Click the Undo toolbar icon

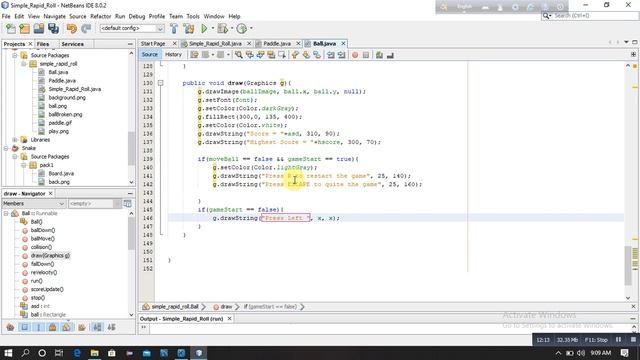click(x=72, y=29)
